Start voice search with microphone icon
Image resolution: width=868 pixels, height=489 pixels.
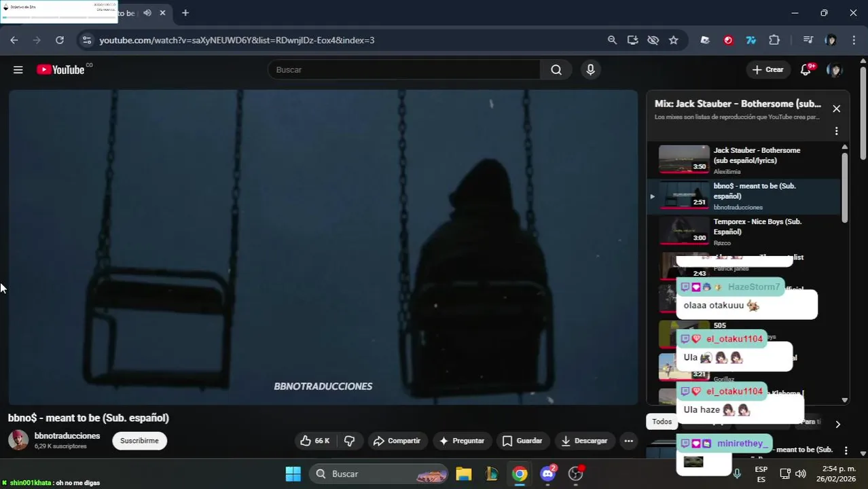[x=590, y=69]
